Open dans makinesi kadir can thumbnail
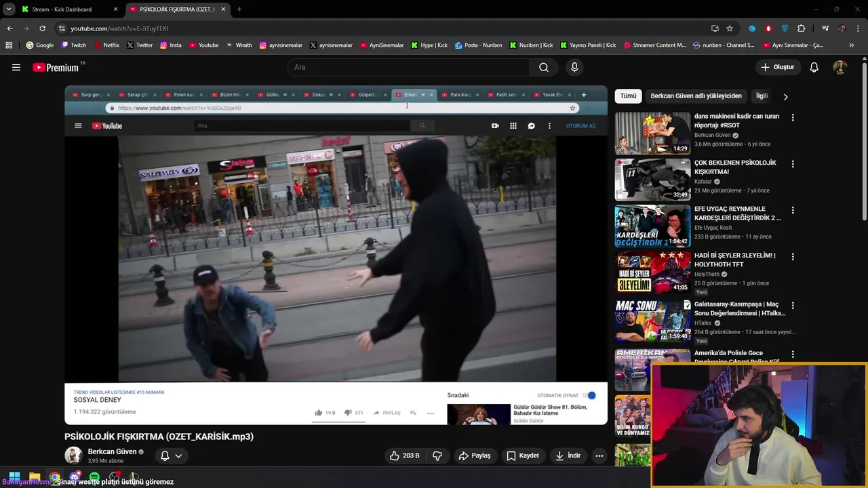This screenshot has height=488, width=868. point(652,134)
